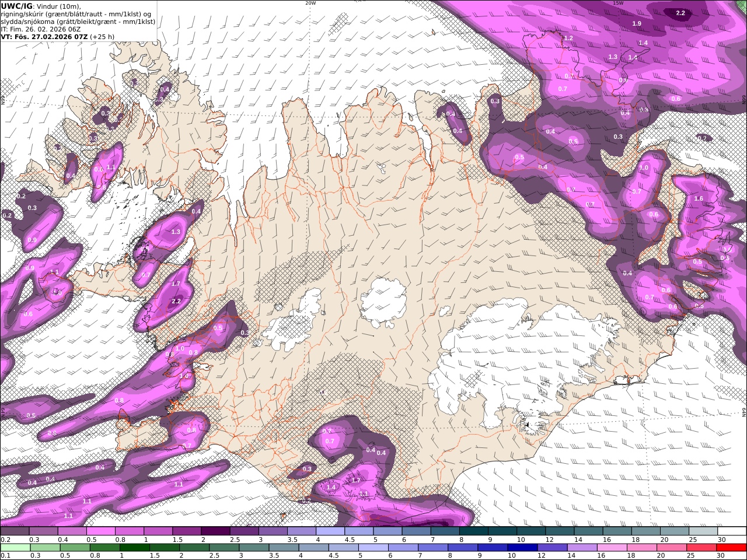Click the green swatch between 0.3 and 0.5, lower legend

(x=45, y=548)
